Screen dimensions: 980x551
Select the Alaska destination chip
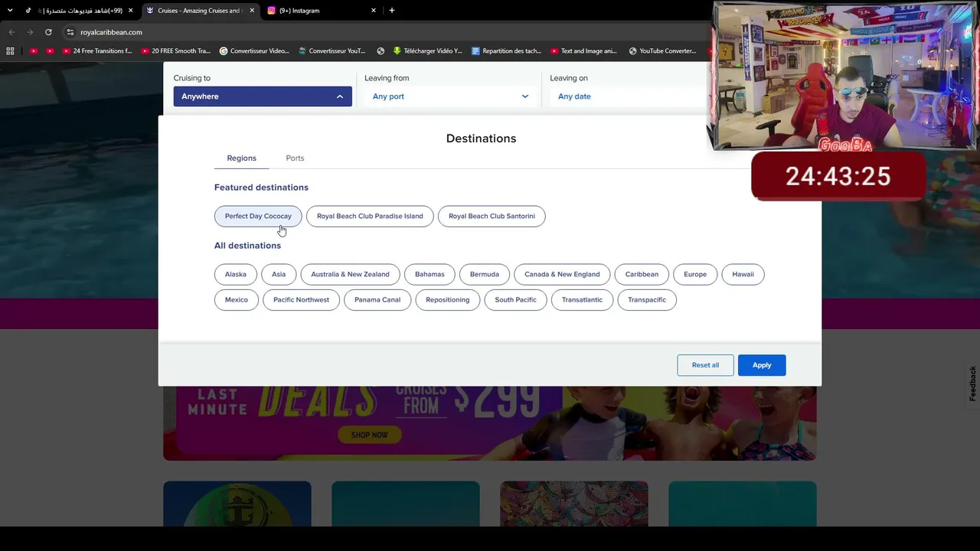[x=236, y=274]
